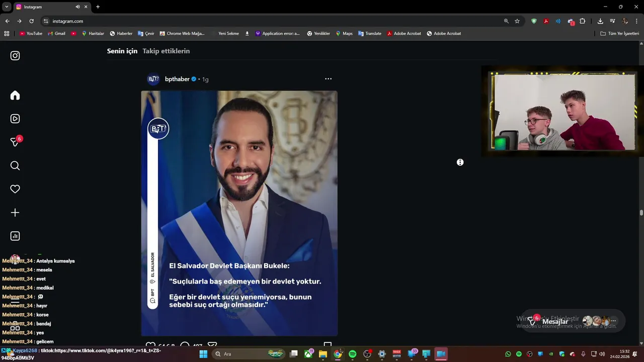The height and width of the screenshot is (362, 644).
Task: Open the Chrome three-dot menu
Action: click(x=637, y=21)
